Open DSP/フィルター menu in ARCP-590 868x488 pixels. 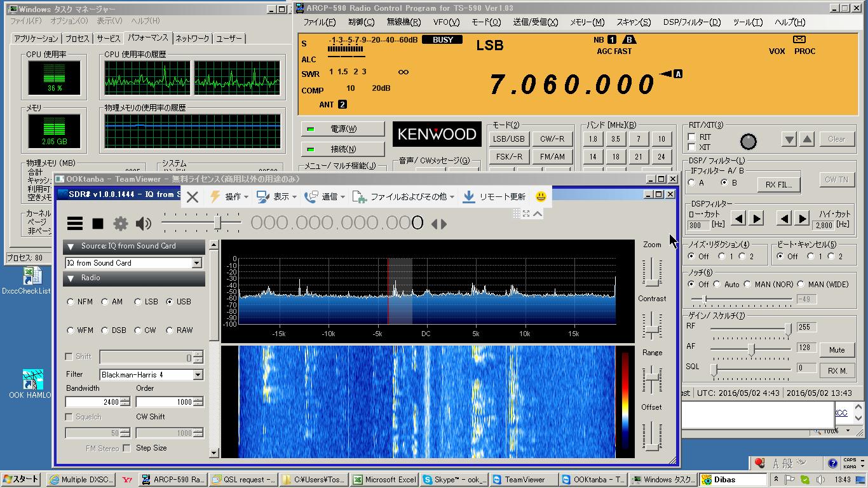pyautogui.click(x=692, y=22)
